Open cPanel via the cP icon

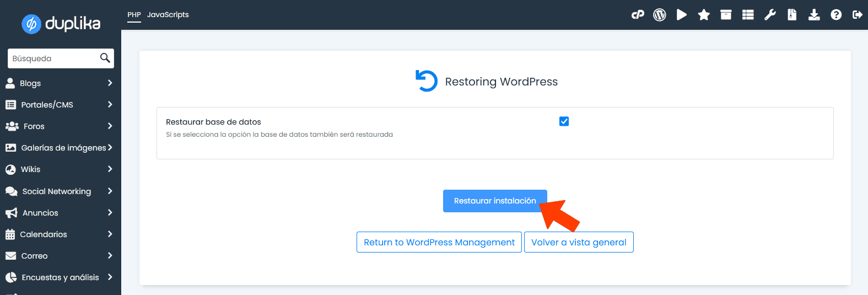pos(638,15)
